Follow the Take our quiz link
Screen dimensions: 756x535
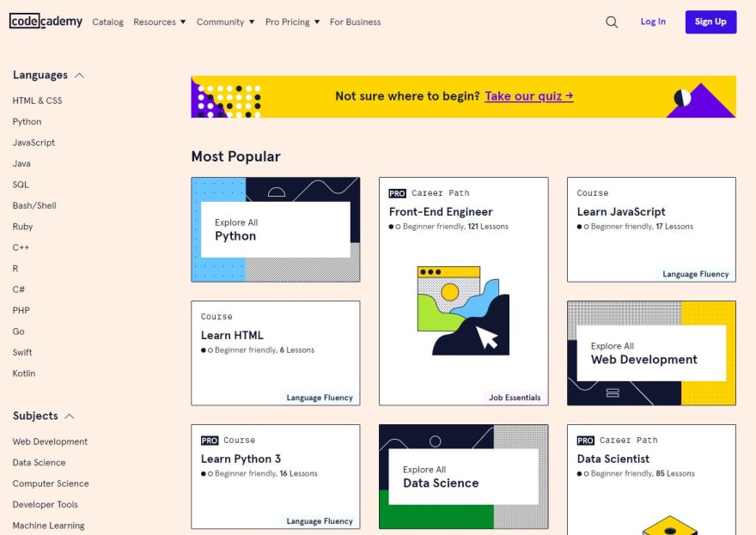[529, 96]
